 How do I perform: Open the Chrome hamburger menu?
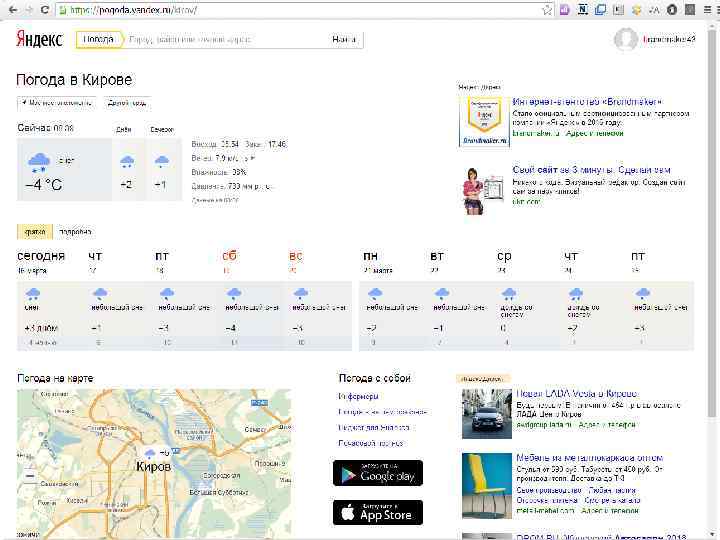click(708, 9)
